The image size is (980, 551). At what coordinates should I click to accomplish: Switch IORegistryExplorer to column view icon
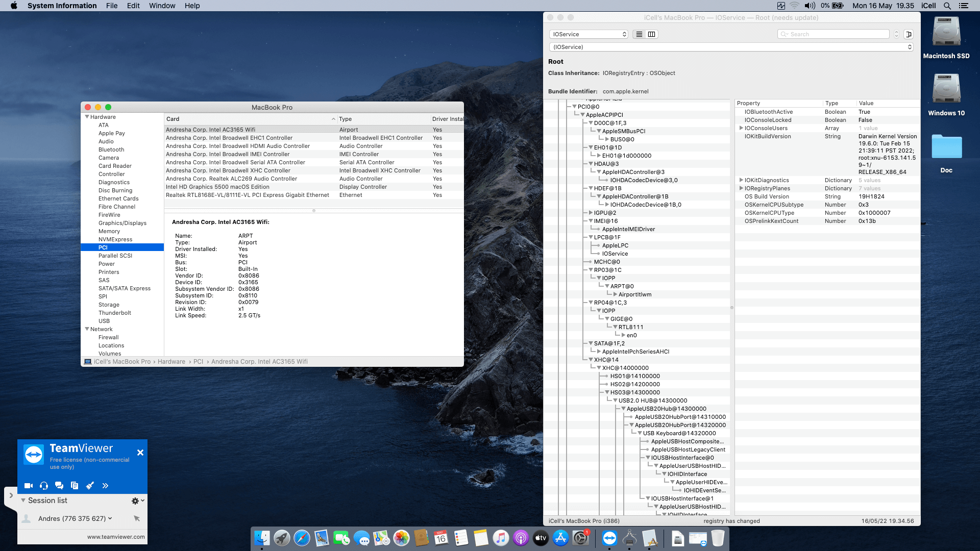pyautogui.click(x=652, y=34)
